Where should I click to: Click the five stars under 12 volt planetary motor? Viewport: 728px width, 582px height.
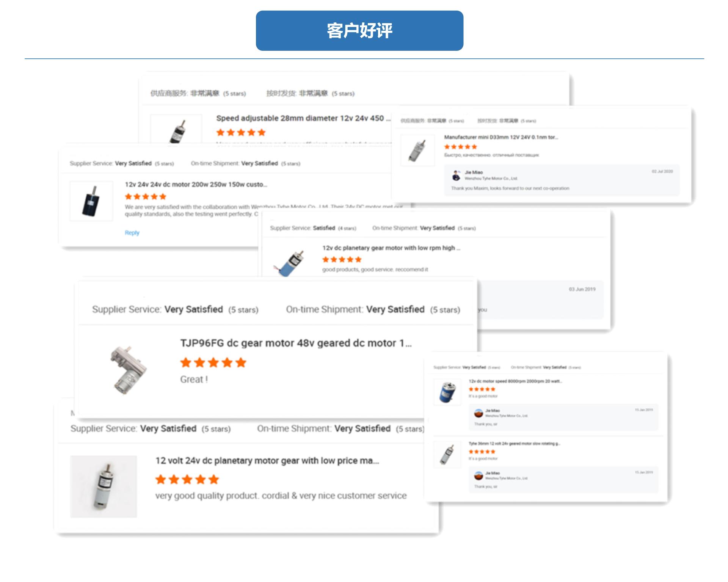pos(187,479)
